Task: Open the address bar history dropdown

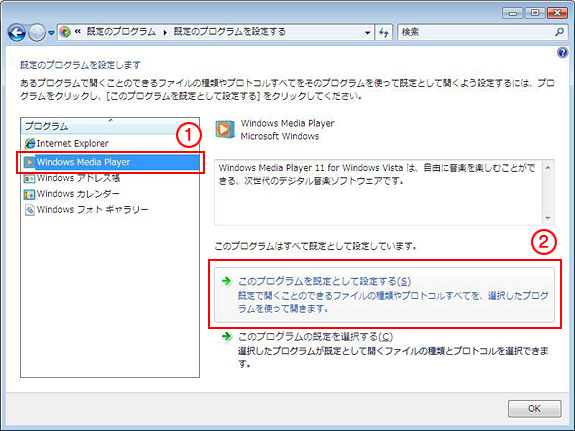Action: 367,32
